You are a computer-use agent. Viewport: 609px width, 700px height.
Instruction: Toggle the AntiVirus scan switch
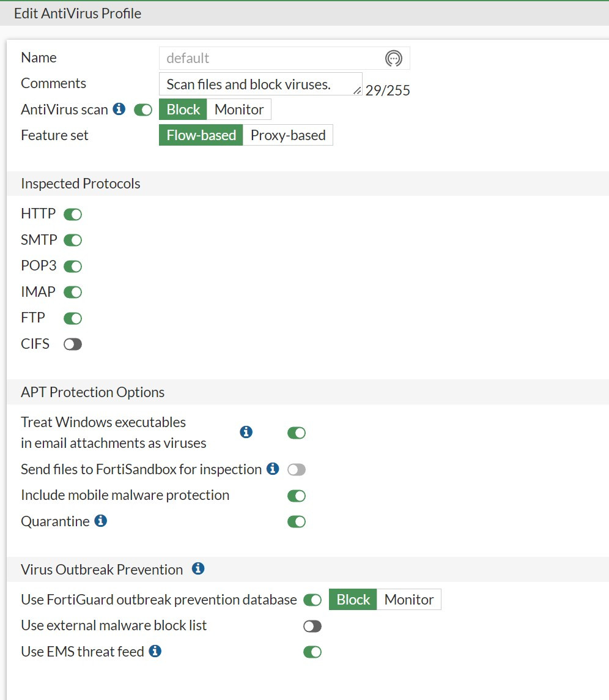point(143,110)
